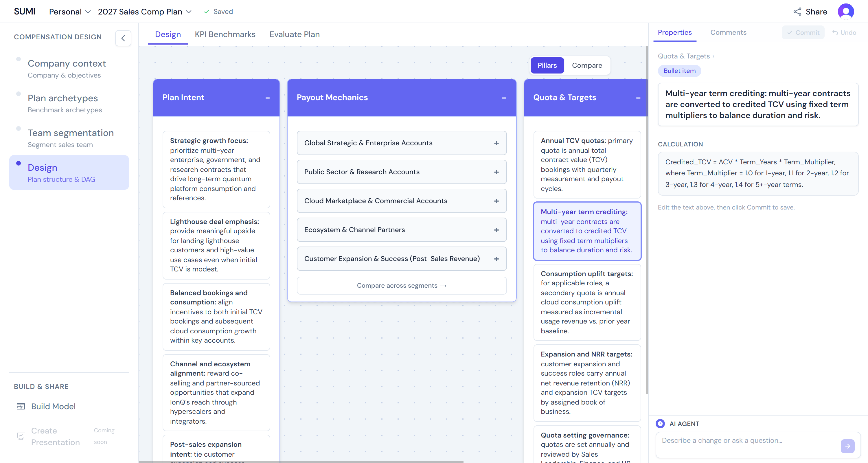Expand Customer Expansion & Success segment
The image size is (868, 463).
pyautogui.click(x=496, y=259)
